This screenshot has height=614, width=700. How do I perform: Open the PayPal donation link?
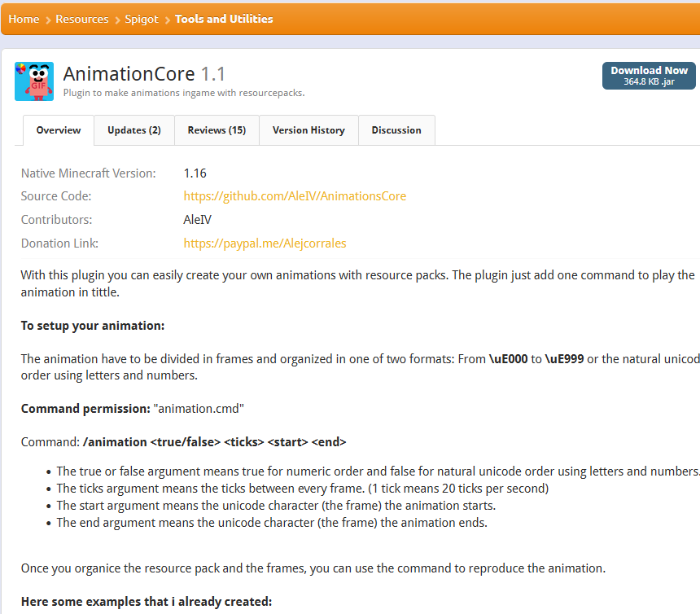click(265, 243)
